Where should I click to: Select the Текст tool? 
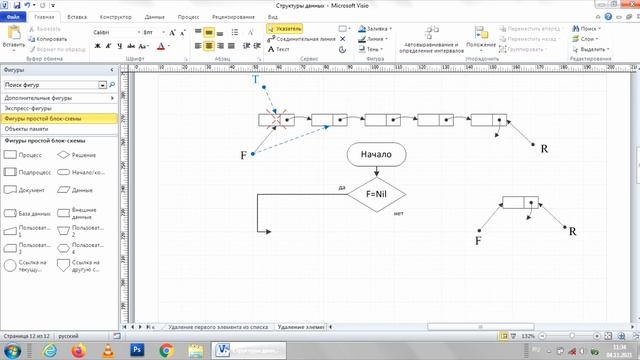coord(278,49)
